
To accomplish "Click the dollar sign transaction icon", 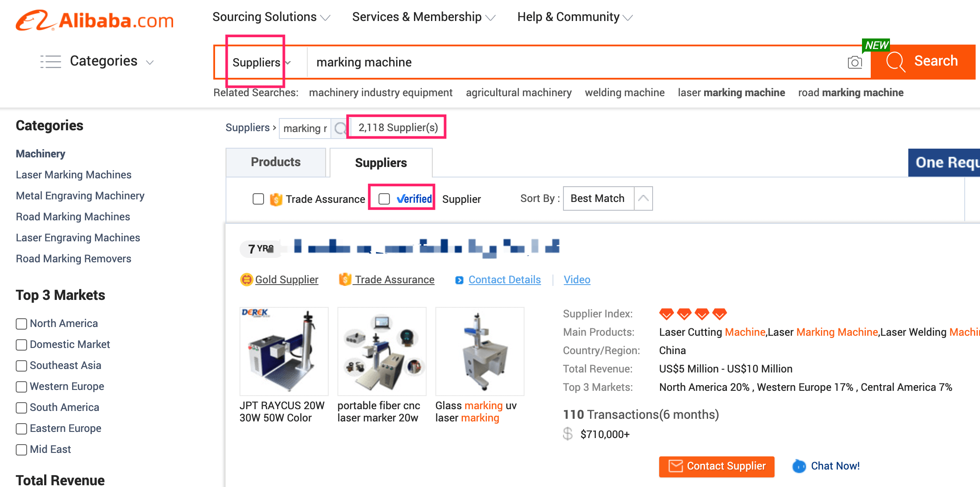I will 568,434.
